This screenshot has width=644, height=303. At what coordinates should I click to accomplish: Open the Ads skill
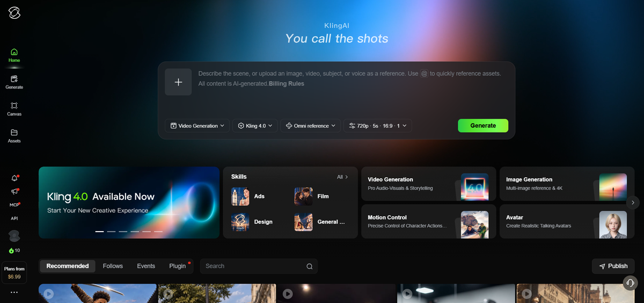(248, 197)
